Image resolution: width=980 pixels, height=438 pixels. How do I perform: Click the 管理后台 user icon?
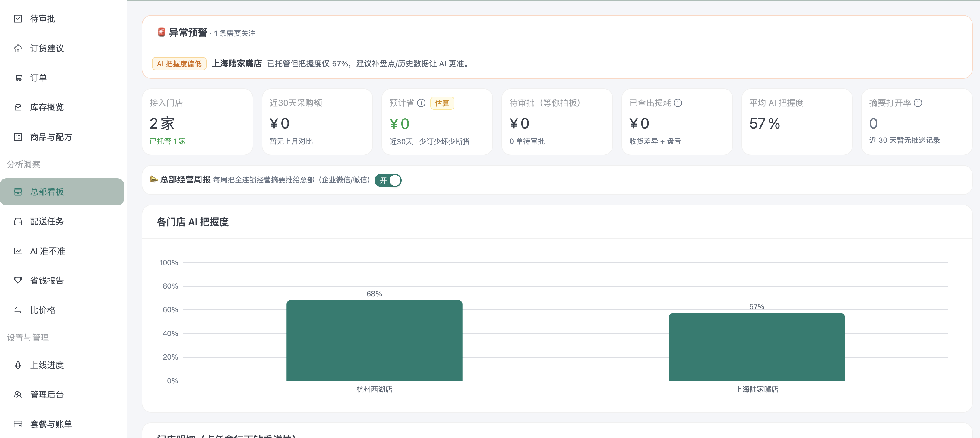[x=18, y=395]
